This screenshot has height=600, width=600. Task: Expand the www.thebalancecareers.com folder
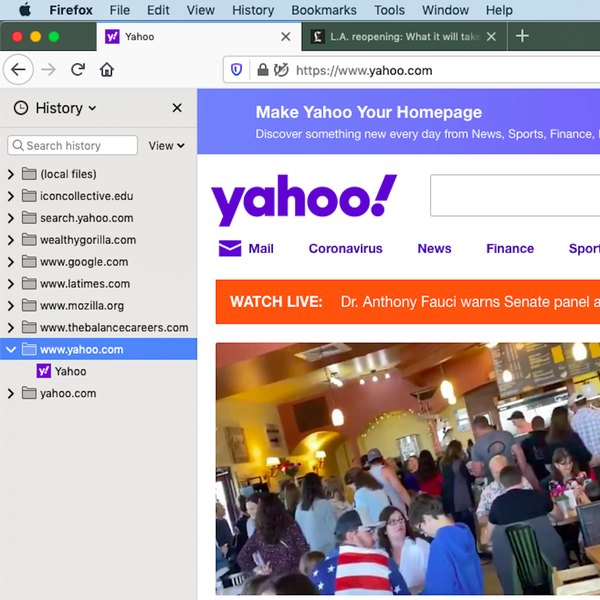(x=11, y=328)
